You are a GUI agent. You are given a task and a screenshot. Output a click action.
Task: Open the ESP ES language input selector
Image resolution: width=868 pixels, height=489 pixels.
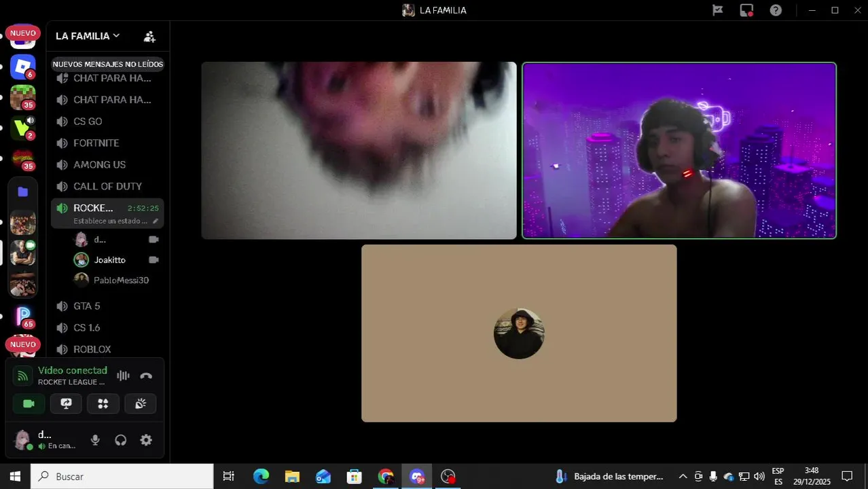[x=778, y=477]
